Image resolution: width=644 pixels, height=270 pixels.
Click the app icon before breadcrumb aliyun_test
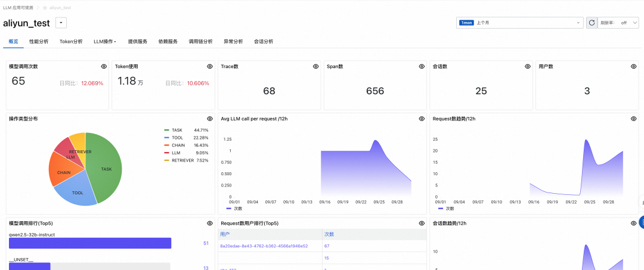coord(45,8)
